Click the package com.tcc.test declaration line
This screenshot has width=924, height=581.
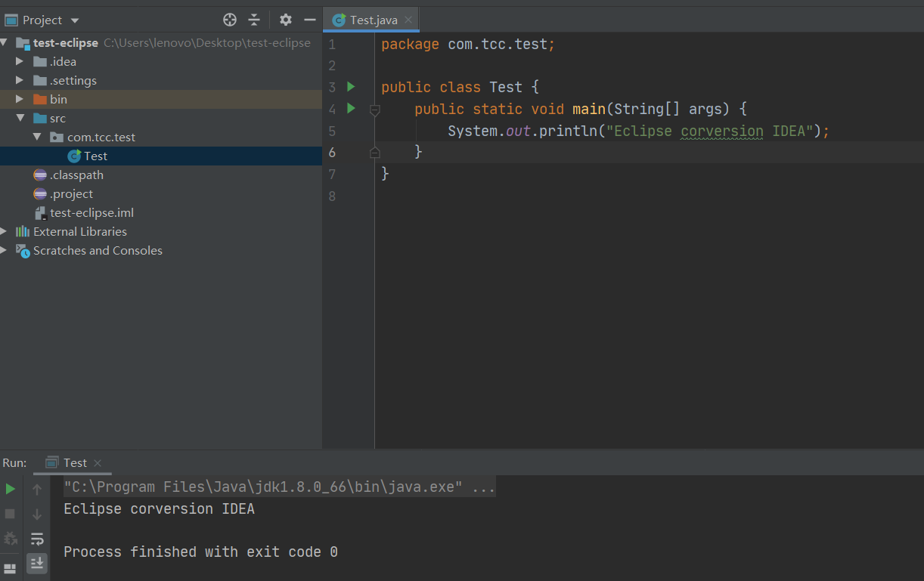pyautogui.click(x=468, y=45)
